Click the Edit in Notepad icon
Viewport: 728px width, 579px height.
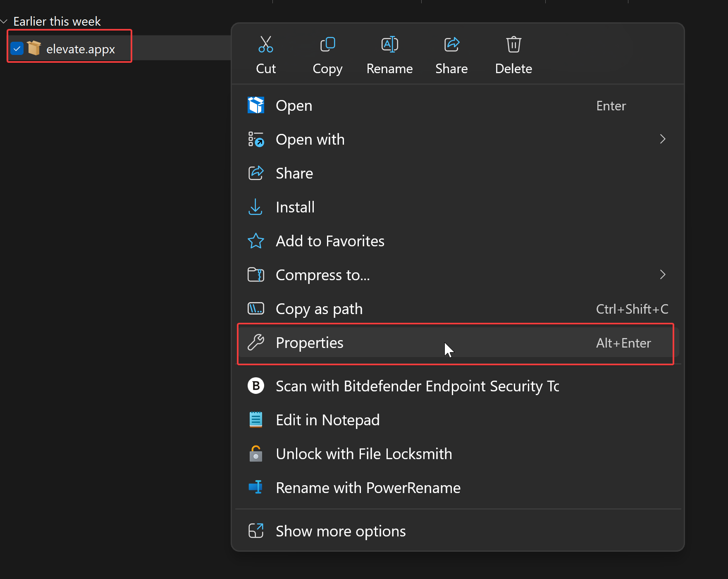[256, 419]
